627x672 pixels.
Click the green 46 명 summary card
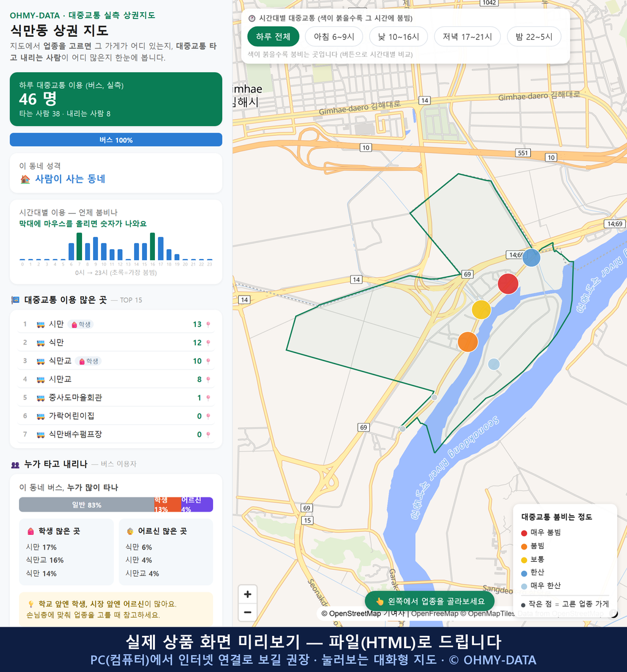tap(116, 99)
